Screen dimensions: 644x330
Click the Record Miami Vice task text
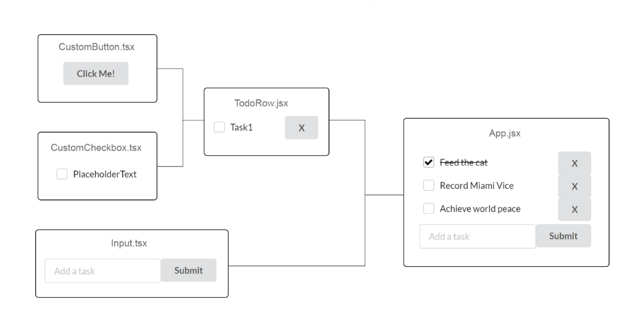477,186
